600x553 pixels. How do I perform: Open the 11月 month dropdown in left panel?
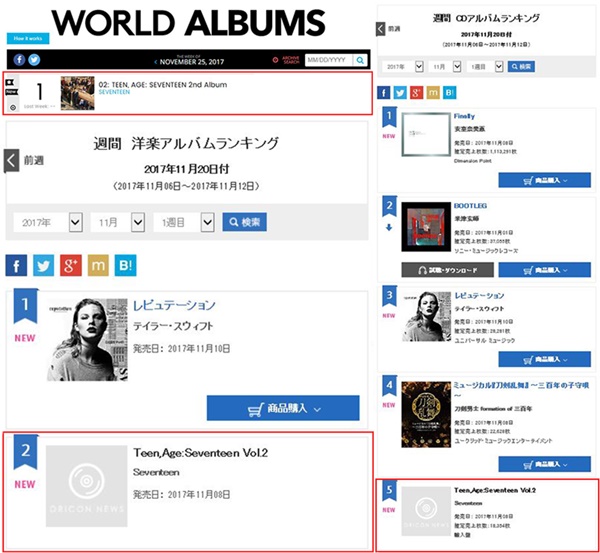coord(117,222)
